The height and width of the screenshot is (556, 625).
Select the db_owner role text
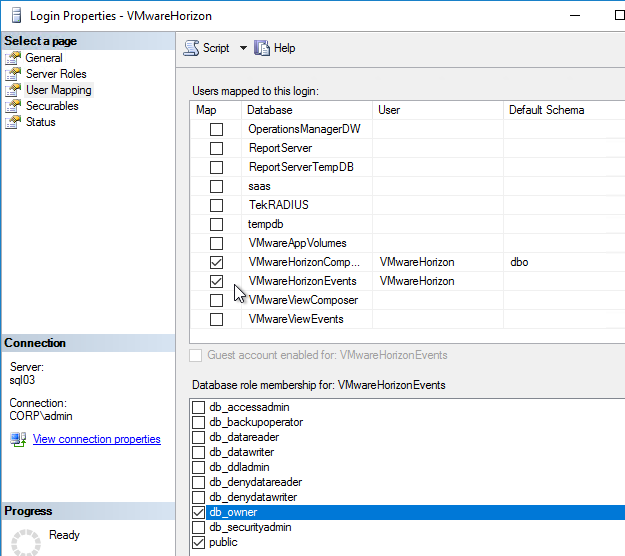click(x=233, y=512)
